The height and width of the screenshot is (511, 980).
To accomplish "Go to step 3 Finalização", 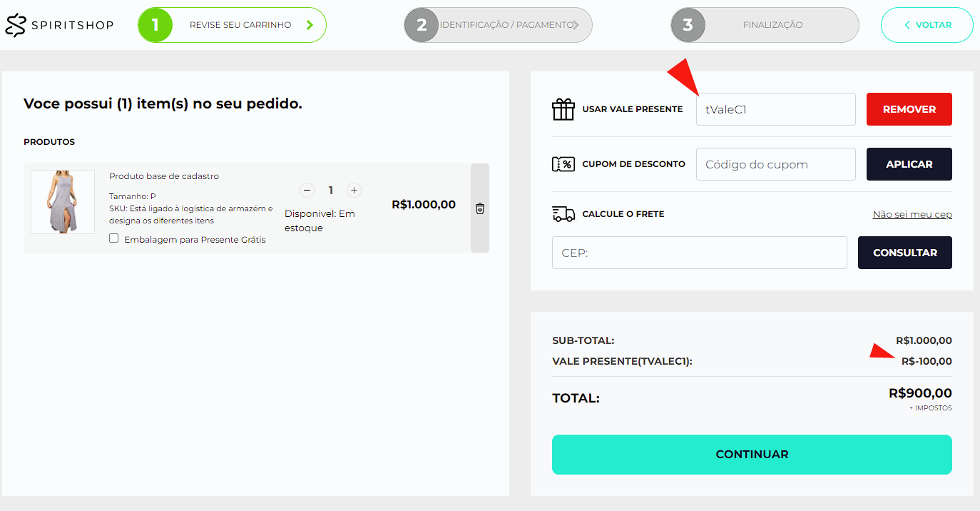I will 765,25.
